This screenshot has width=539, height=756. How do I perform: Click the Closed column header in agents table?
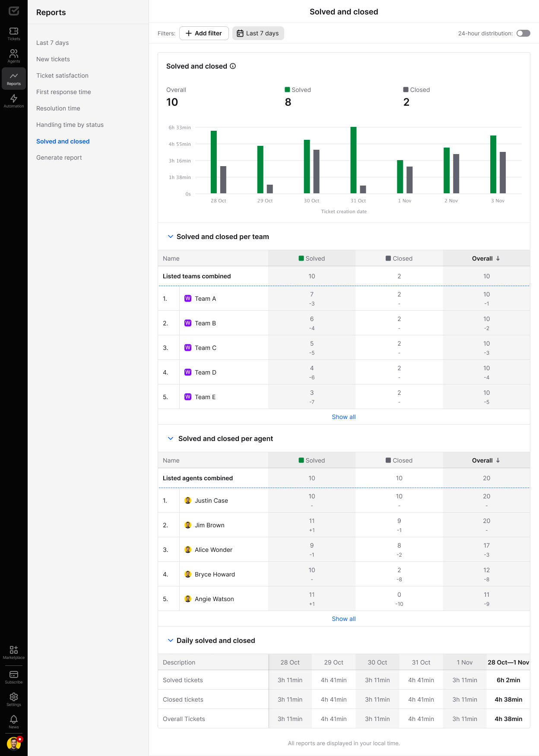[399, 460]
